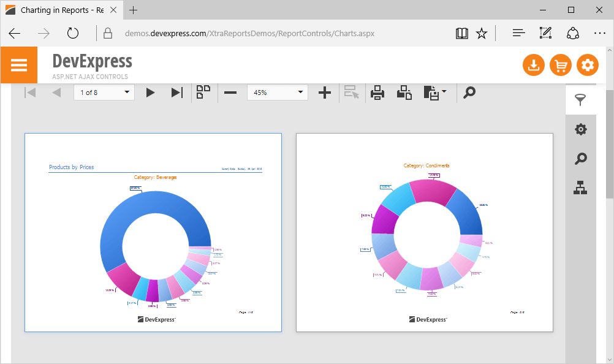Click the zoom in plus button

click(x=325, y=93)
